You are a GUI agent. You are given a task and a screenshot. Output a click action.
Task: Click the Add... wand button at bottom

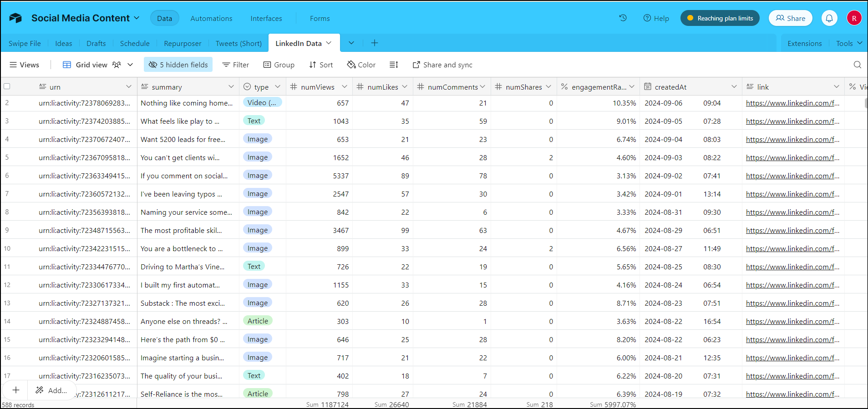[x=51, y=390]
